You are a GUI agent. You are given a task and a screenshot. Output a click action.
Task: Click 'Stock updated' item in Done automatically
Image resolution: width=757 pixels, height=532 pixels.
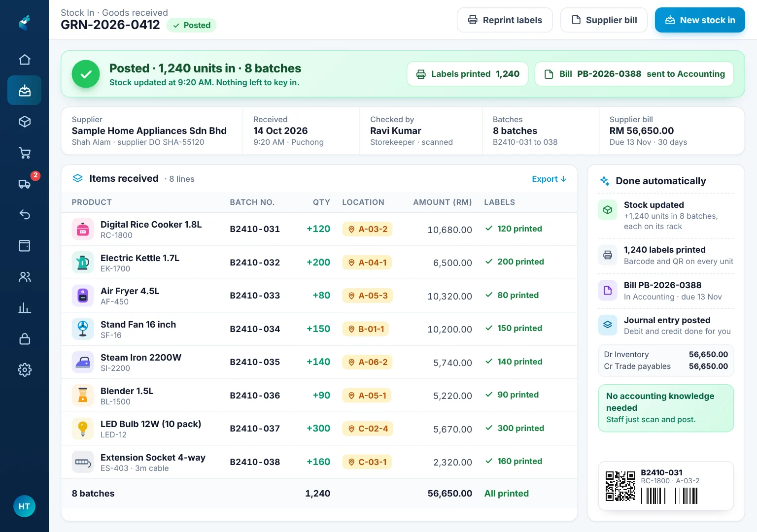666,215
